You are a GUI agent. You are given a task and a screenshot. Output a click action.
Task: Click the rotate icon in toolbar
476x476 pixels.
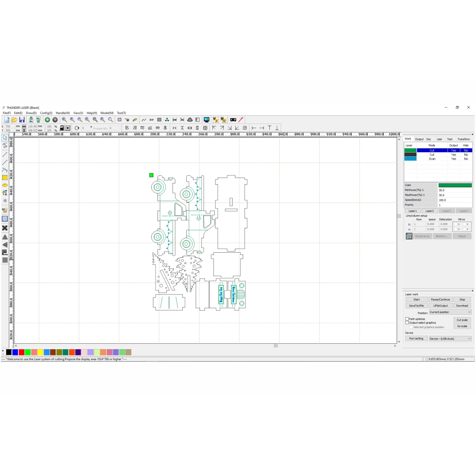tap(77, 128)
